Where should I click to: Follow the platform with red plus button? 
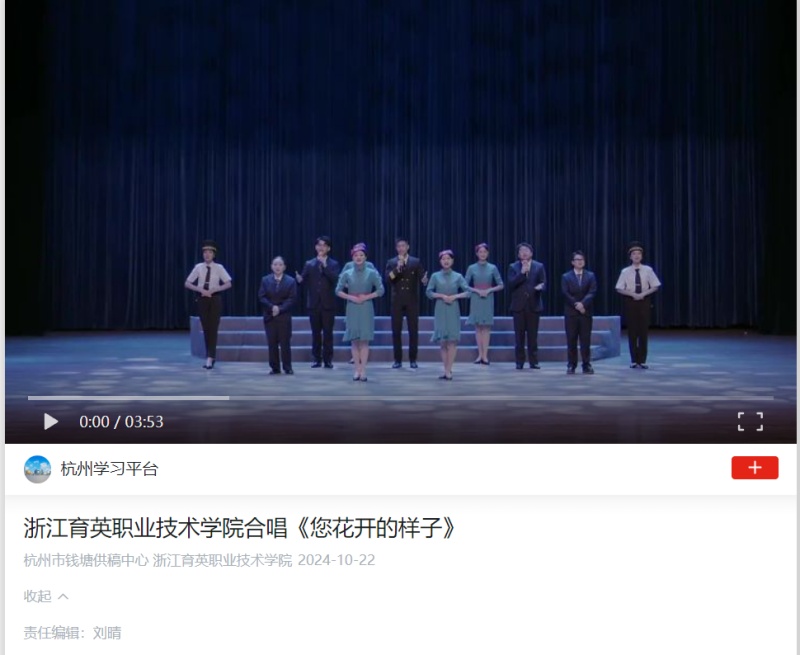[755, 468]
